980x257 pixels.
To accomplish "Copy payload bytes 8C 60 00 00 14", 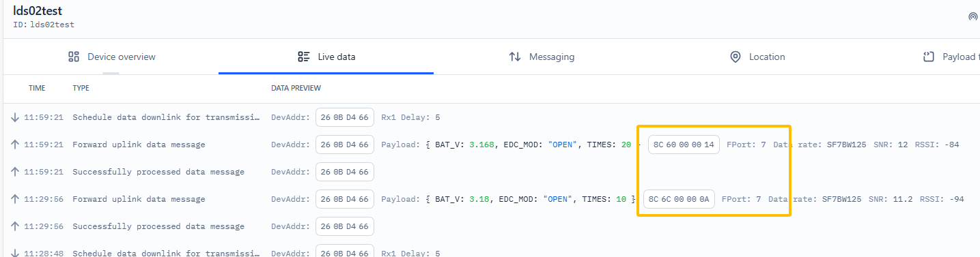I will pyautogui.click(x=684, y=145).
